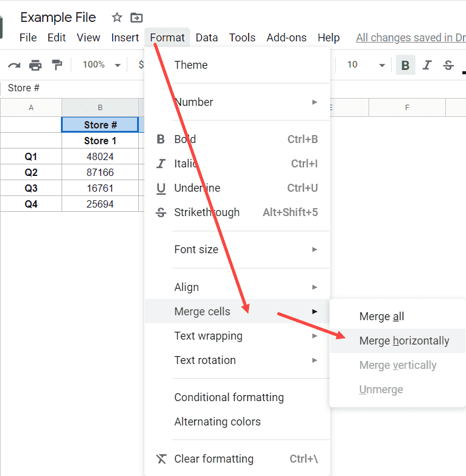Select Merge horizontally from the submenu
This screenshot has height=476, width=466.
pos(404,341)
